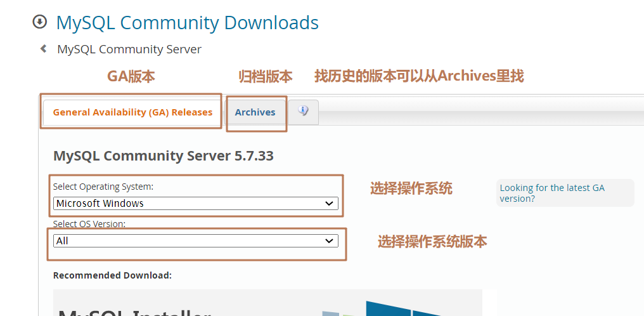Viewport: 644px width, 316px height.
Task: Click the MySQL Installer banner image
Action: coord(267,303)
